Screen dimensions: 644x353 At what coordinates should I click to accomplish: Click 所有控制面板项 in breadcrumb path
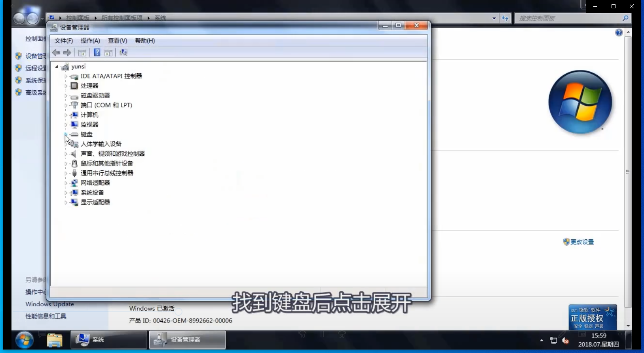[122, 18]
